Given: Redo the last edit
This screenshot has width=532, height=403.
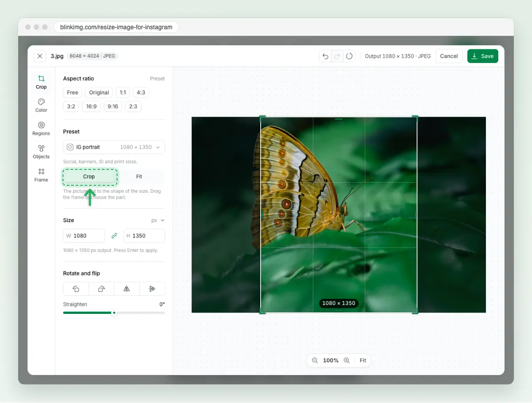Looking at the screenshot, I should pyautogui.click(x=337, y=56).
